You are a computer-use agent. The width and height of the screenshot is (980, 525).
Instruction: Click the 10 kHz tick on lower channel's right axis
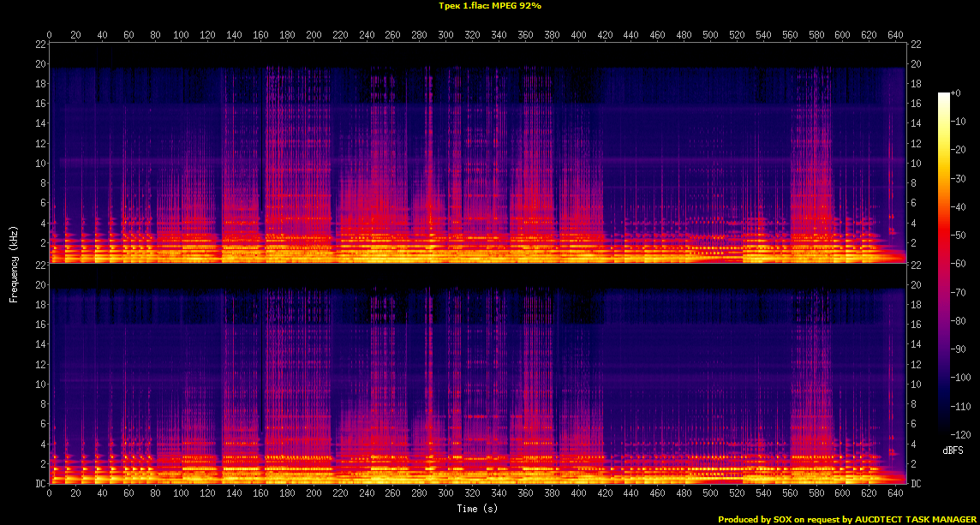pos(916,385)
